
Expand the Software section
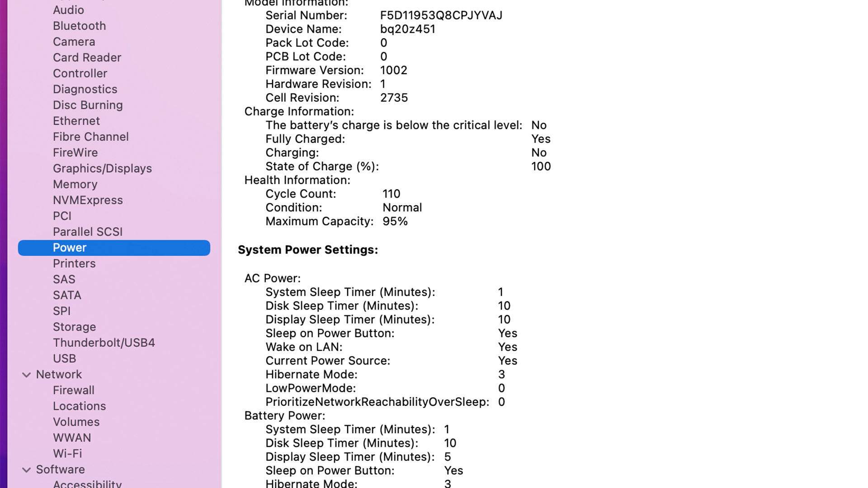(26, 469)
